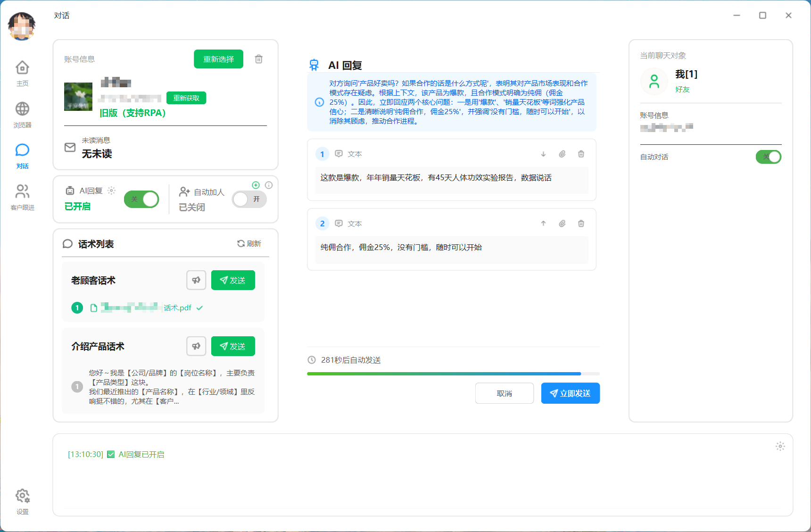Enable the 自动加人 switch

point(249,199)
